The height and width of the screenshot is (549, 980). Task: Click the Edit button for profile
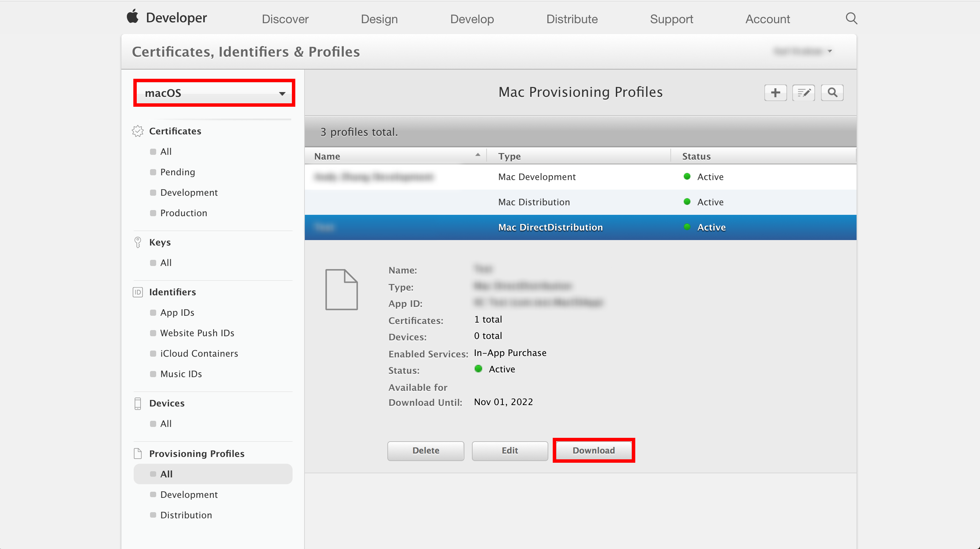click(x=510, y=450)
